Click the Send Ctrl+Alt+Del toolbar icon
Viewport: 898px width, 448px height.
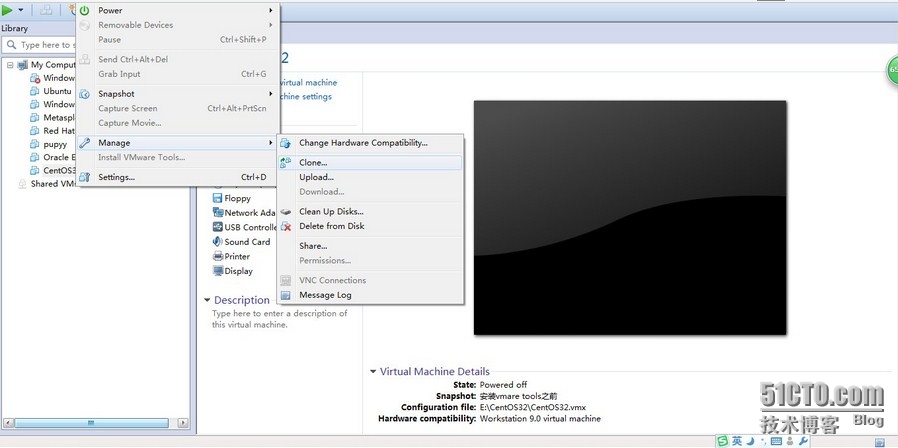(x=47, y=10)
